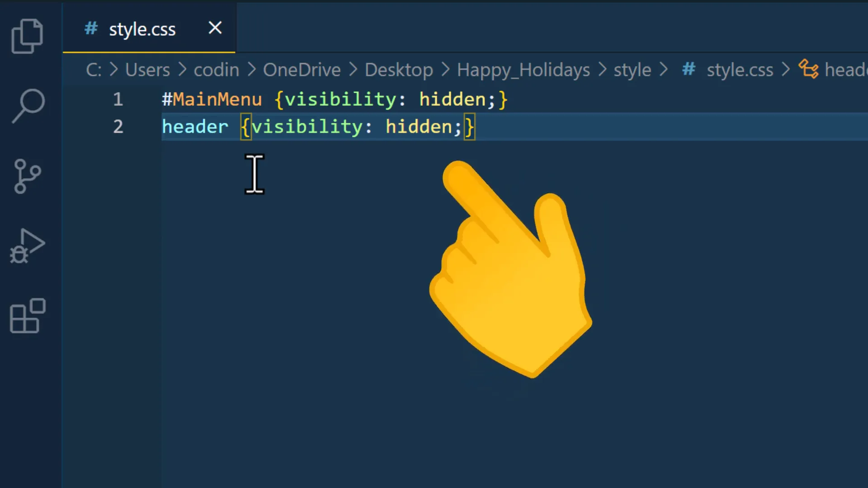The height and width of the screenshot is (488, 868).
Task: Open the Run and Debug view
Action: [x=27, y=246]
